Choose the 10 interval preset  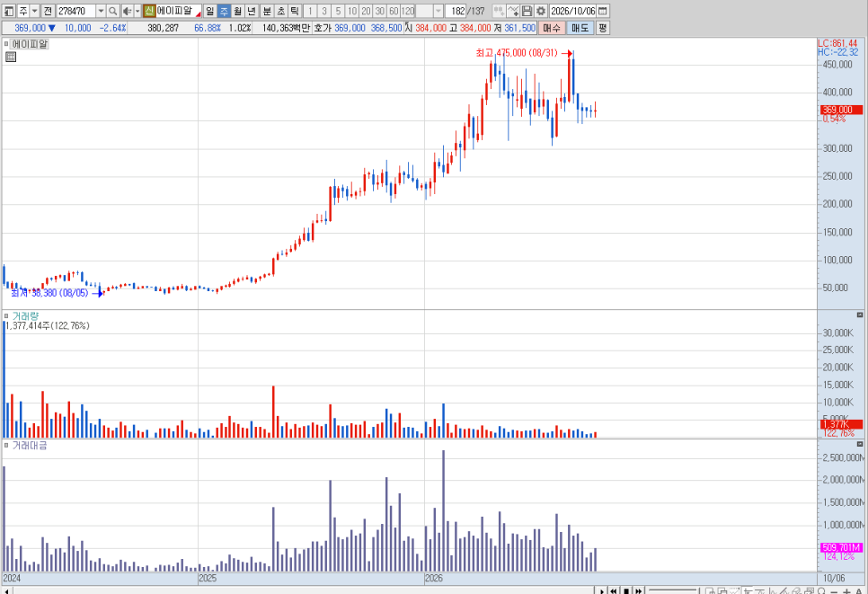pyautogui.click(x=352, y=11)
